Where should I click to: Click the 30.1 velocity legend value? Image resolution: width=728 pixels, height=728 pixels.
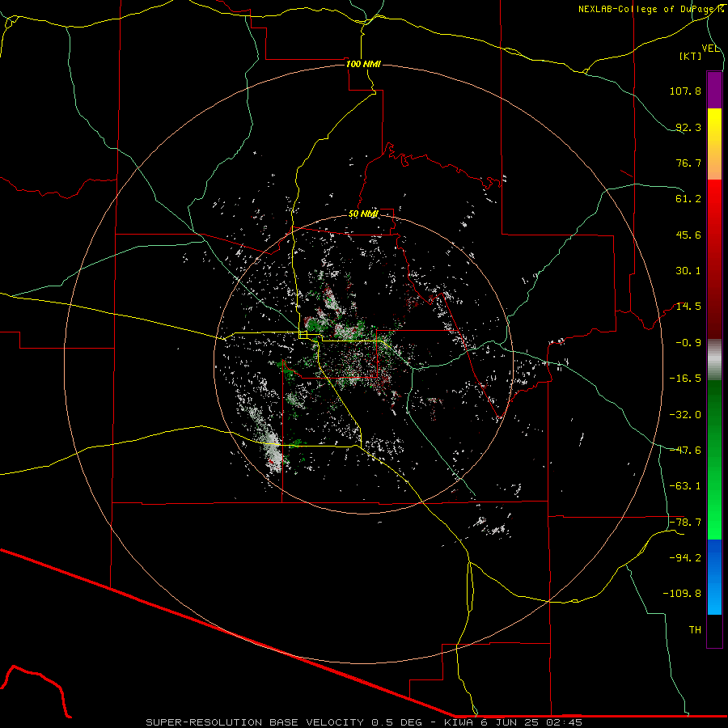[688, 271]
